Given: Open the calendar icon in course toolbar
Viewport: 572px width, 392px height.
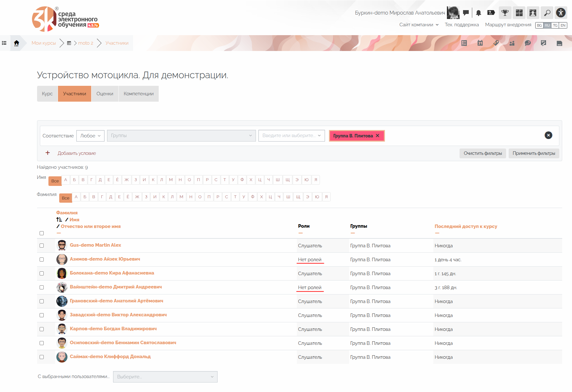Looking at the screenshot, I should click(x=480, y=43).
